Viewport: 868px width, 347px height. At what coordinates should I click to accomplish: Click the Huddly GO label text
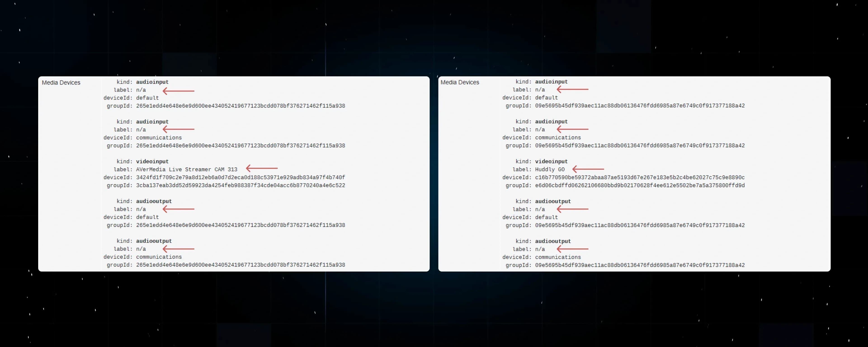[x=550, y=169]
